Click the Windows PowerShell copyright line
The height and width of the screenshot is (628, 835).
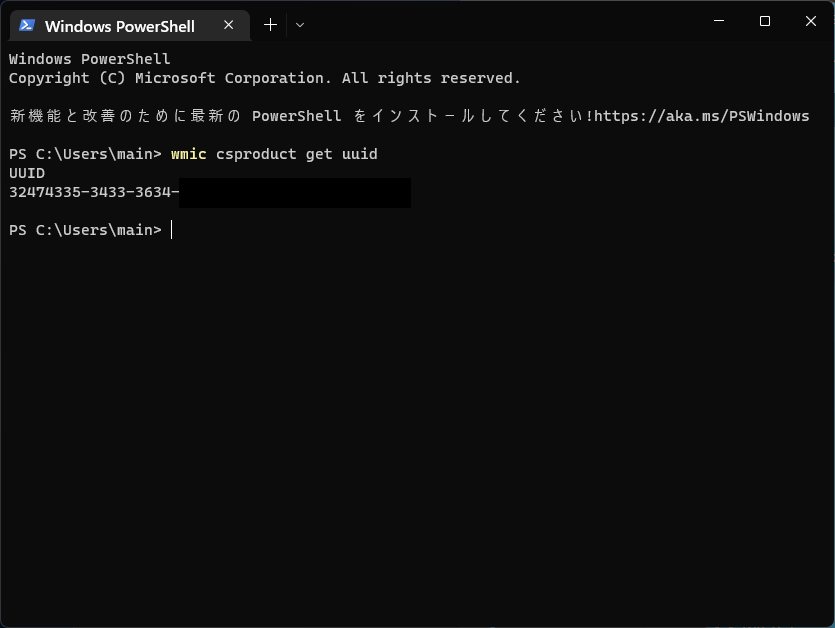(x=263, y=77)
